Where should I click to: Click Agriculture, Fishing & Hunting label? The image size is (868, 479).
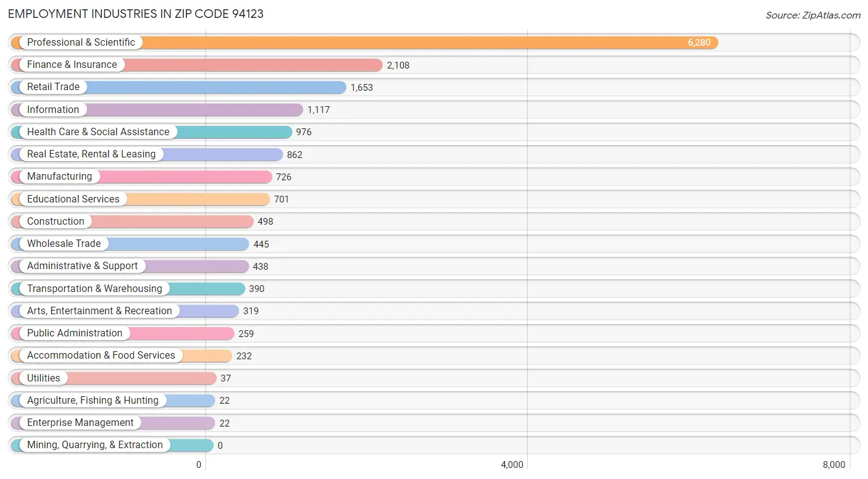93,401
